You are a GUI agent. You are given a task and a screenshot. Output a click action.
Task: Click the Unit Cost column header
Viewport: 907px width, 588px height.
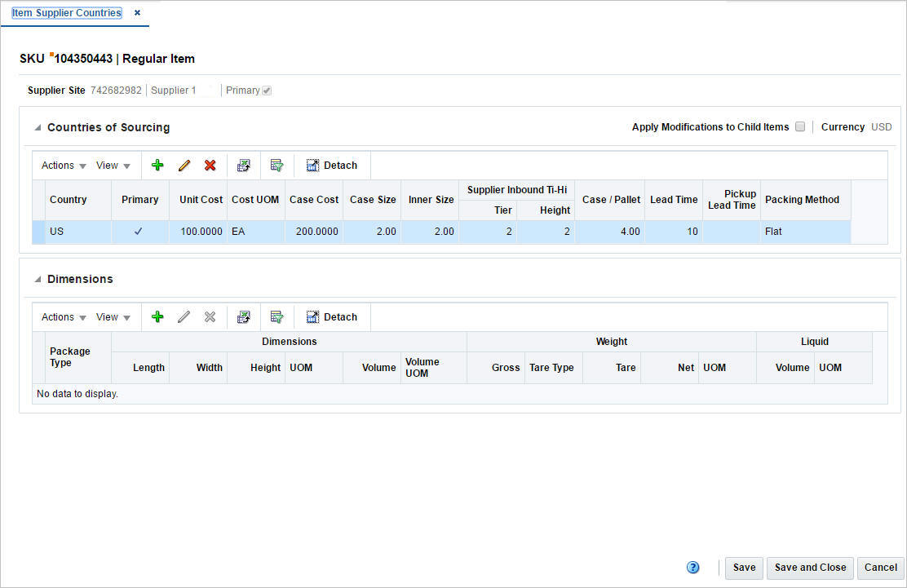(198, 200)
